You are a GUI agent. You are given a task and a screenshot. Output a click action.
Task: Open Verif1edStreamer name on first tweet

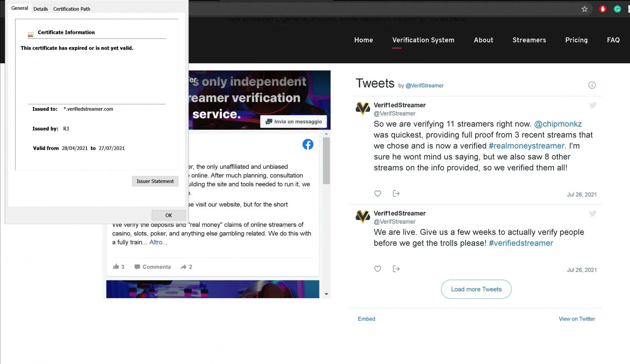coord(400,105)
